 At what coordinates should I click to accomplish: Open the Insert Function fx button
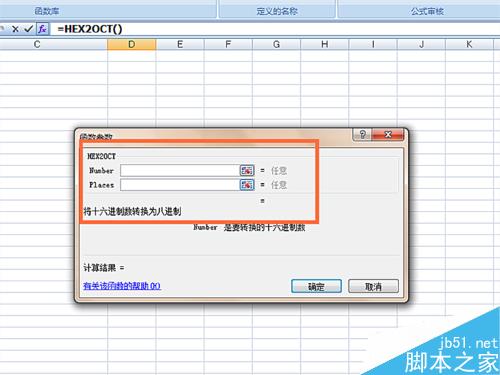pyautogui.click(x=42, y=29)
